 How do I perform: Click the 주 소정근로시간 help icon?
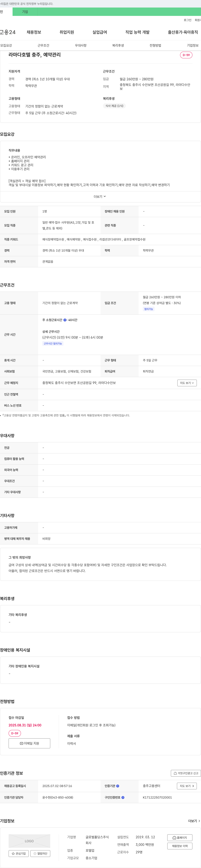[65, 320]
